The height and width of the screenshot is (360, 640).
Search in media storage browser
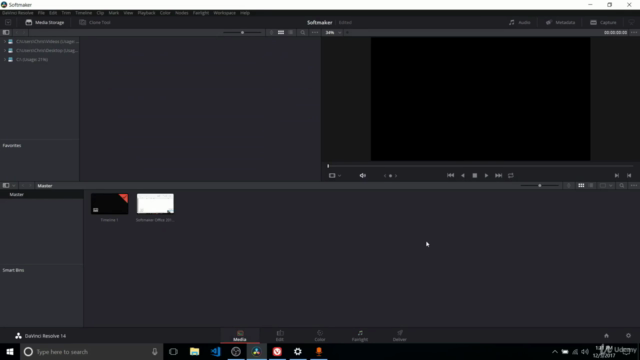pyautogui.click(x=303, y=32)
